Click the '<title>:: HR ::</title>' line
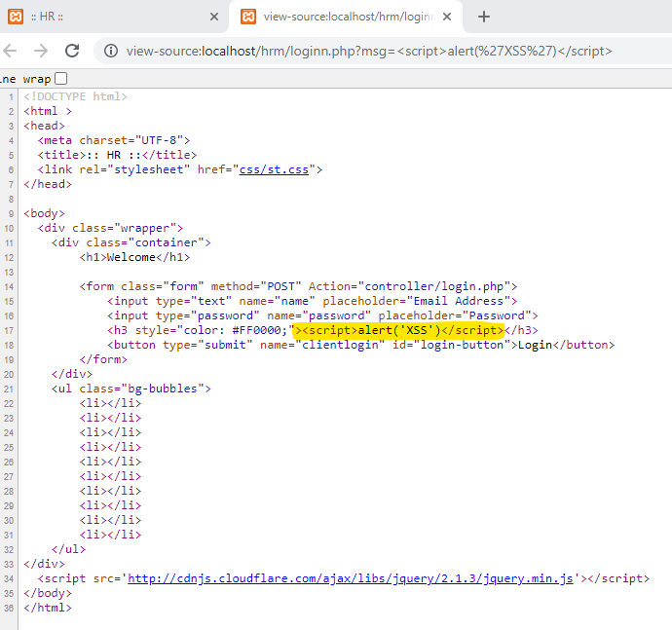This screenshot has width=672, height=630. pos(117,155)
